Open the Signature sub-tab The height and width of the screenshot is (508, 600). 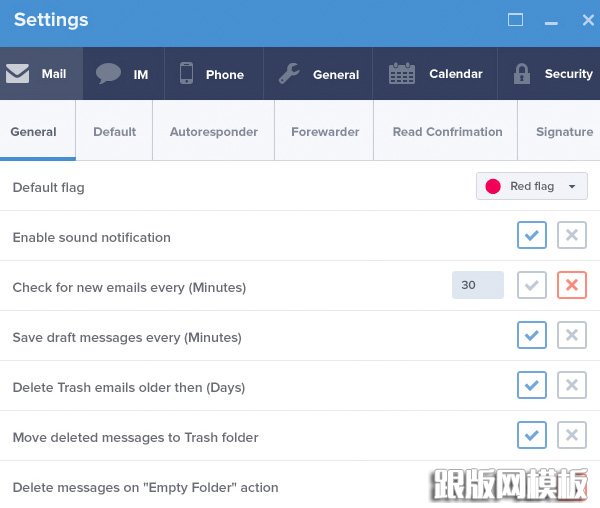[559, 130]
